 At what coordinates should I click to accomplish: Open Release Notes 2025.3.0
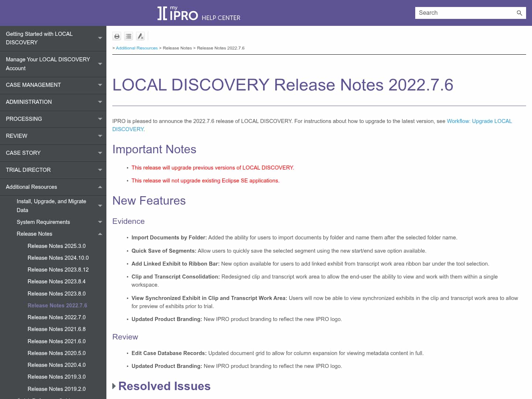(57, 246)
